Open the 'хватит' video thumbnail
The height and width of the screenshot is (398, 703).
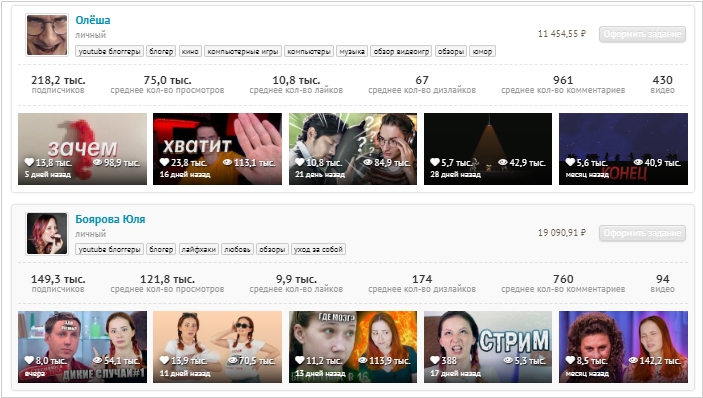coord(217,149)
